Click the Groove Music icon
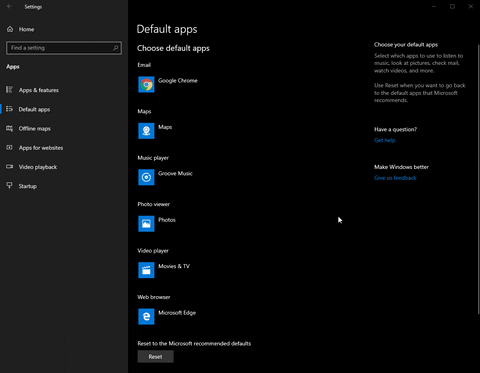The width and height of the screenshot is (480, 373). click(146, 177)
